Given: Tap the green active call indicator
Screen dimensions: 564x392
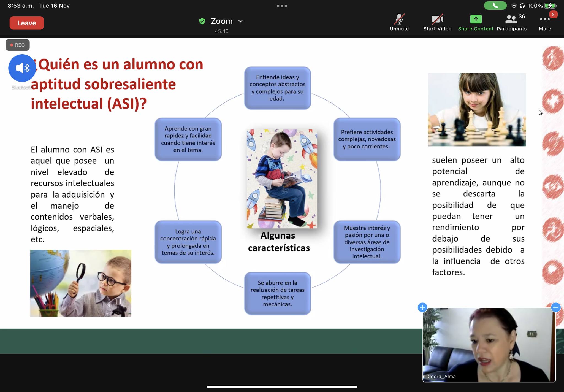Looking at the screenshot, I should click(495, 6).
